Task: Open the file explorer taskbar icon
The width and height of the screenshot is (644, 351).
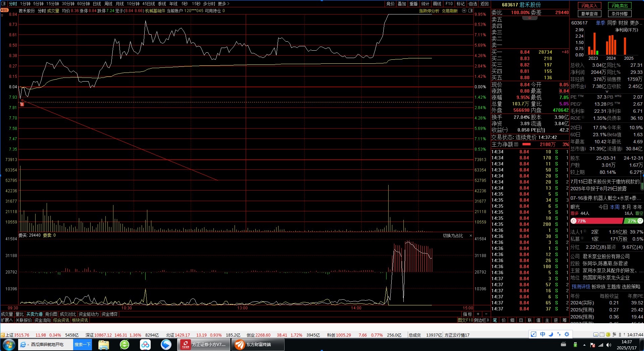Action: coord(104,345)
